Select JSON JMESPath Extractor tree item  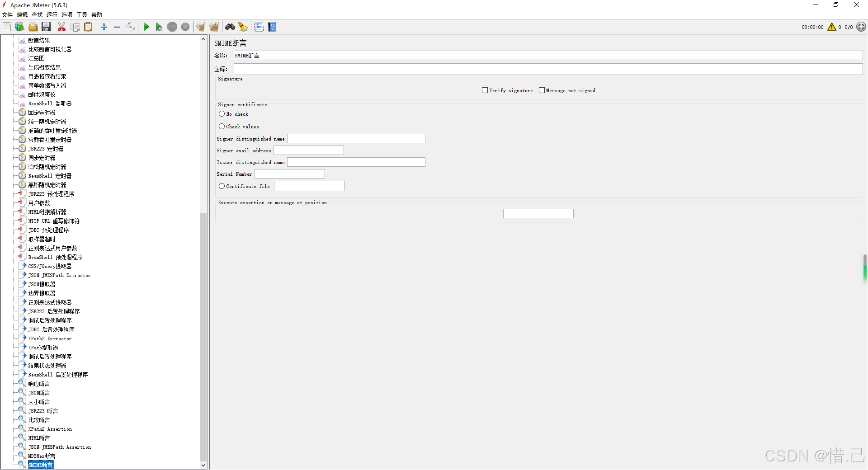coord(59,275)
